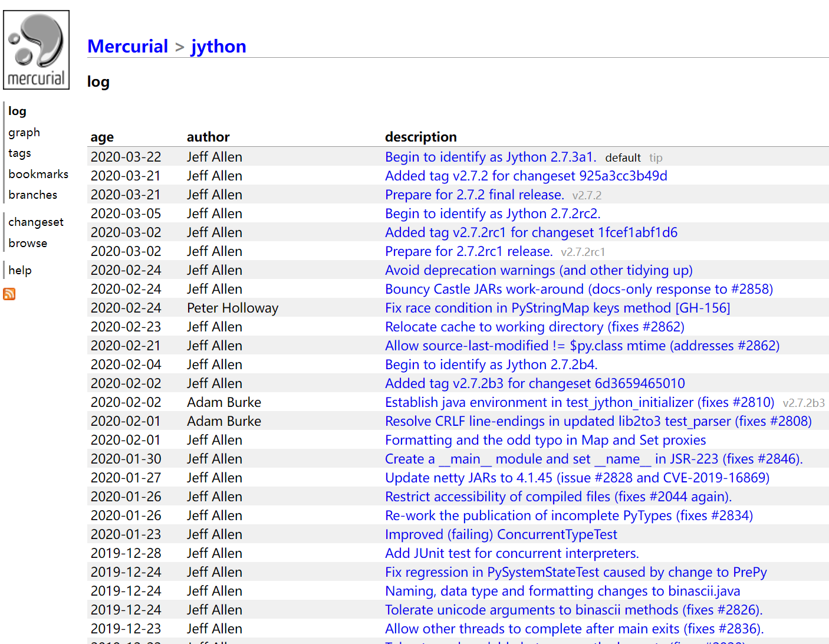View 'Added tag v2.7.2 for changeset 925a3cc3b49d'
829x644 pixels.
[x=526, y=176]
